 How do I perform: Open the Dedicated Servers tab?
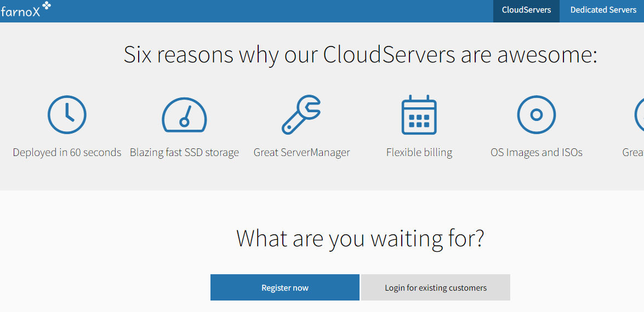pos(603,10)
